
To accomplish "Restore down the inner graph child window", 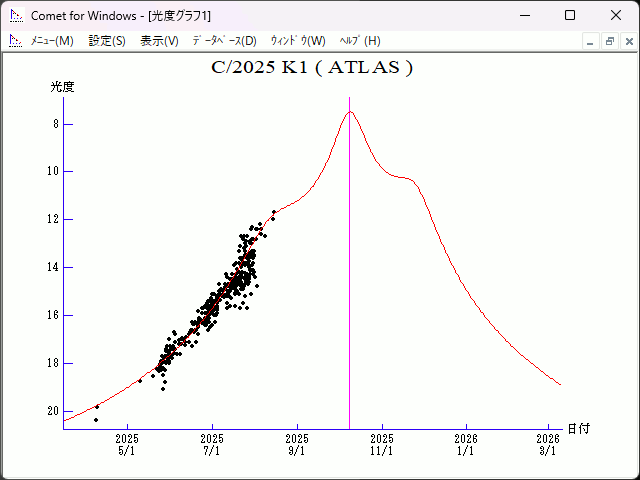I will tap(609, 41).
